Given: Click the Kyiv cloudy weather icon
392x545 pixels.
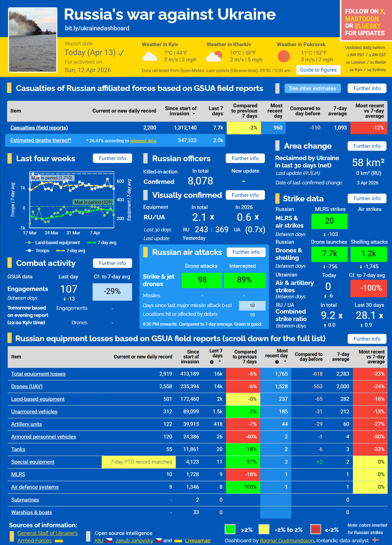Looking at the screenshot, I should pyautogui.click(x=150, y=56).
